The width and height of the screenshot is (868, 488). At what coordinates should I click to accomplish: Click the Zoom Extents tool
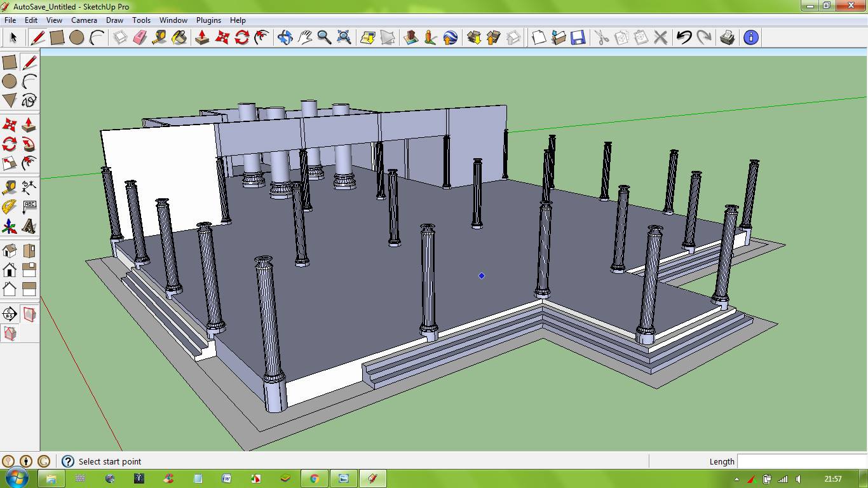344,37
